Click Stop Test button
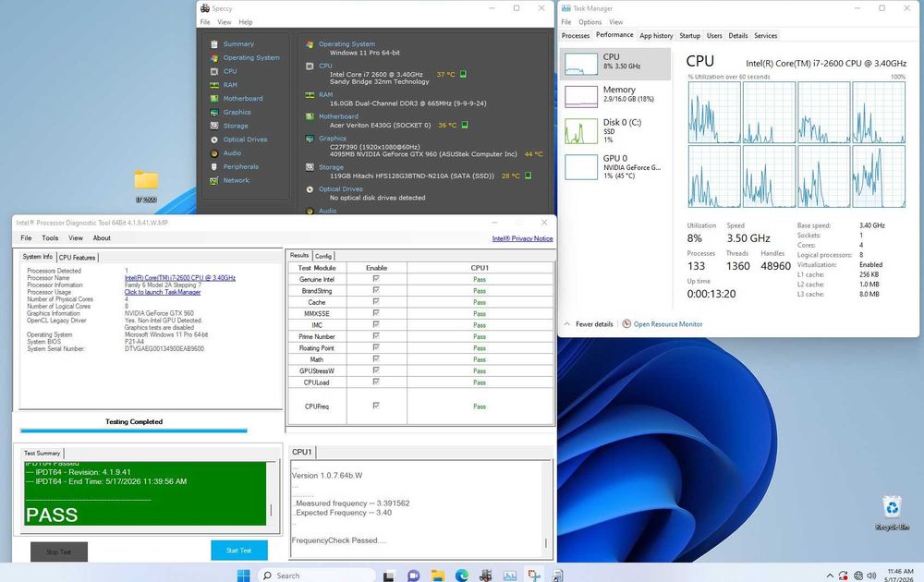The width and height of the screenshot is (924, 582). click(59, 552)
